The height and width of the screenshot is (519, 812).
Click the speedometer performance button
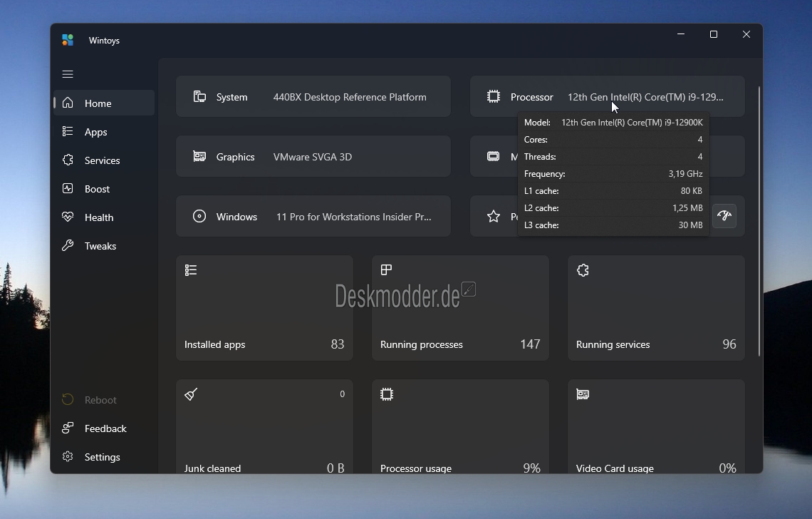[724, 216]
